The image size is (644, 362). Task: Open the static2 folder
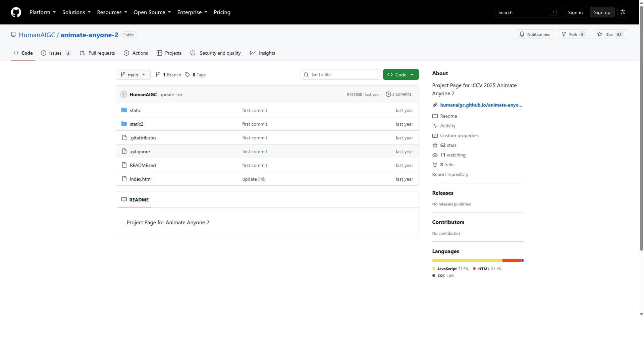137,124
